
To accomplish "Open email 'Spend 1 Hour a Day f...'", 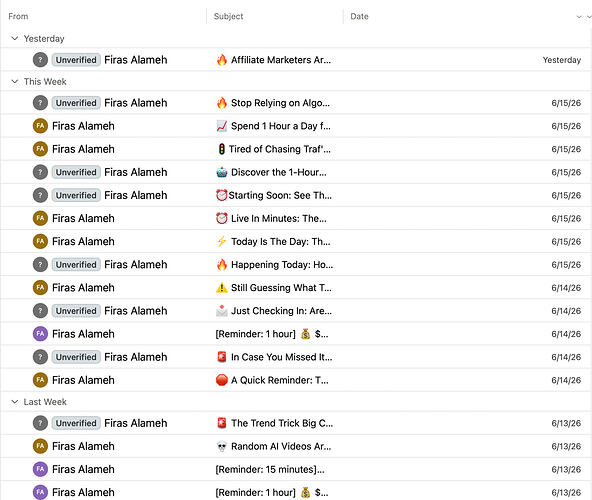I will tap(296, 126).
